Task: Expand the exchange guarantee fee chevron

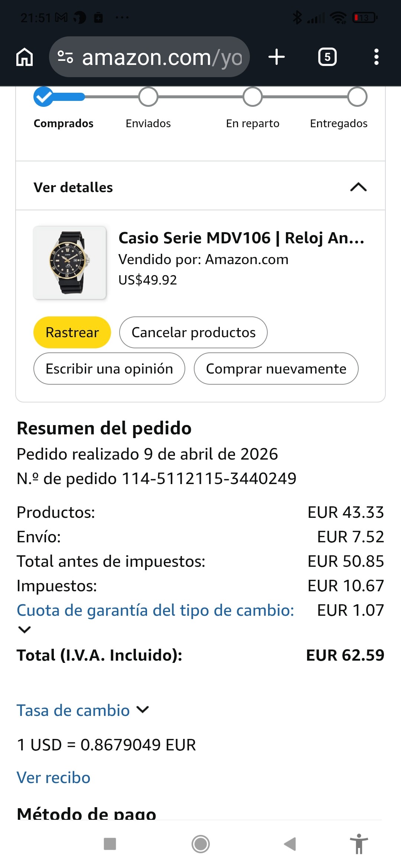Action: click(x=25, y=629)
